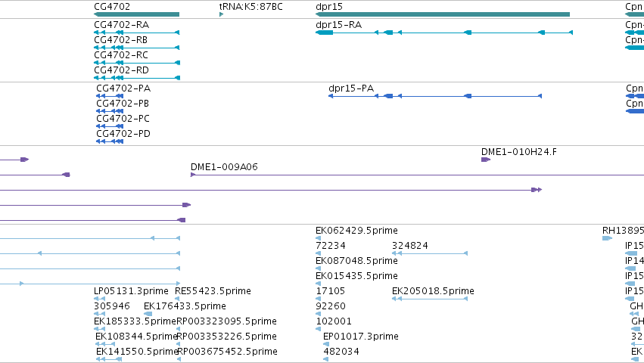Click the EK176433.5prime EST arrow glyph
The image size is (644, 363).
coord(148,314)
